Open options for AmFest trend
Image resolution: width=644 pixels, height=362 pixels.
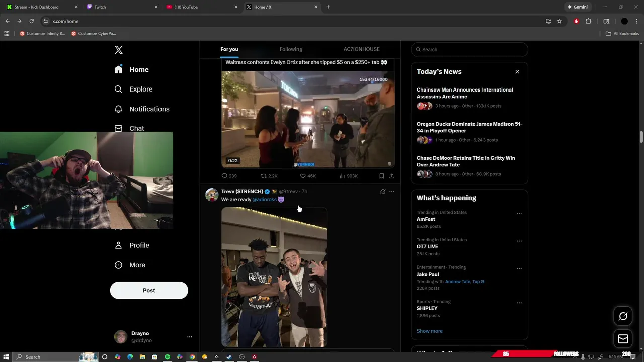519,214
